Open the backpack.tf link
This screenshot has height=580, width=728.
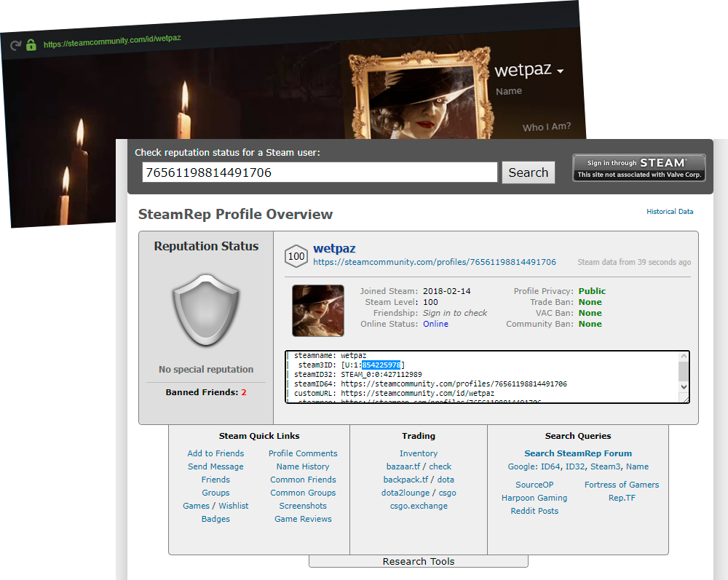[405, 480]
